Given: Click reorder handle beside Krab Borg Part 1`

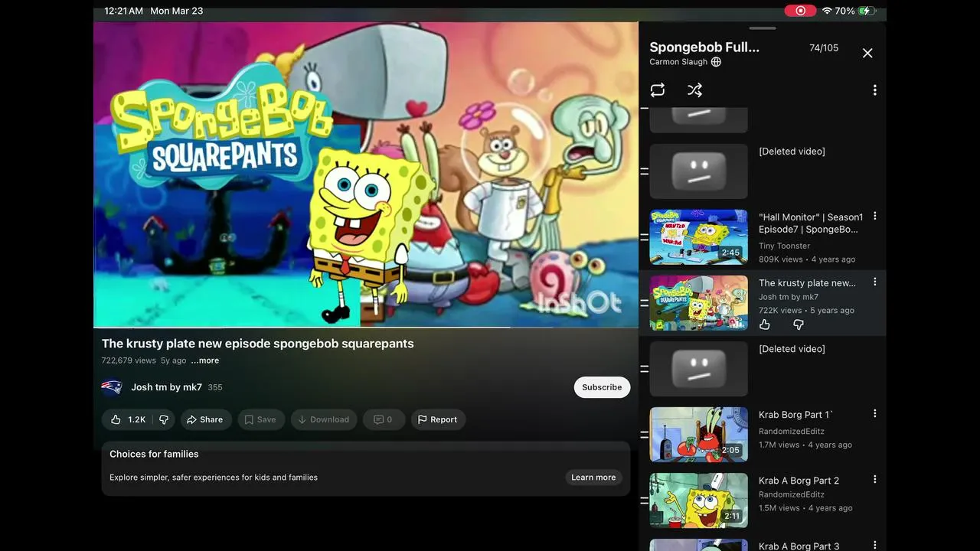Looking at the screenshot, I should tap(644, 435).
